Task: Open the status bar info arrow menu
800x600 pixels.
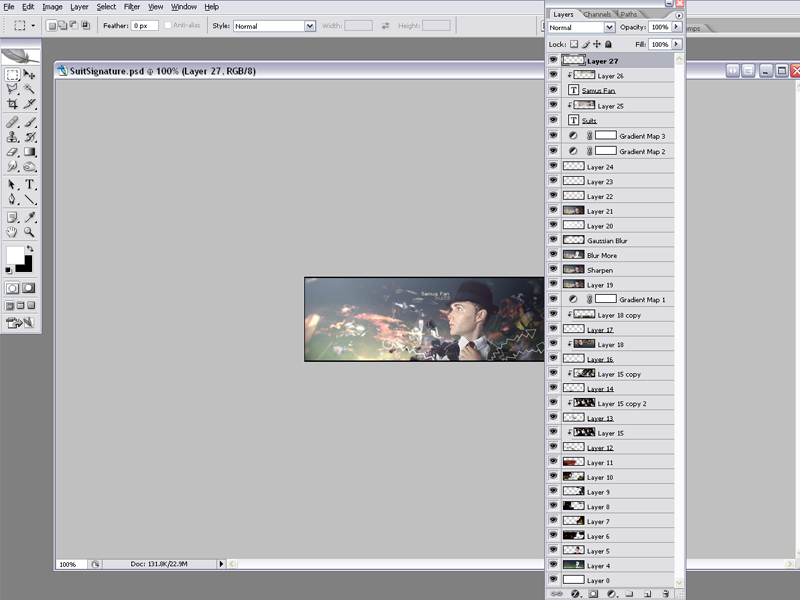Action: [x=221, y=564]
